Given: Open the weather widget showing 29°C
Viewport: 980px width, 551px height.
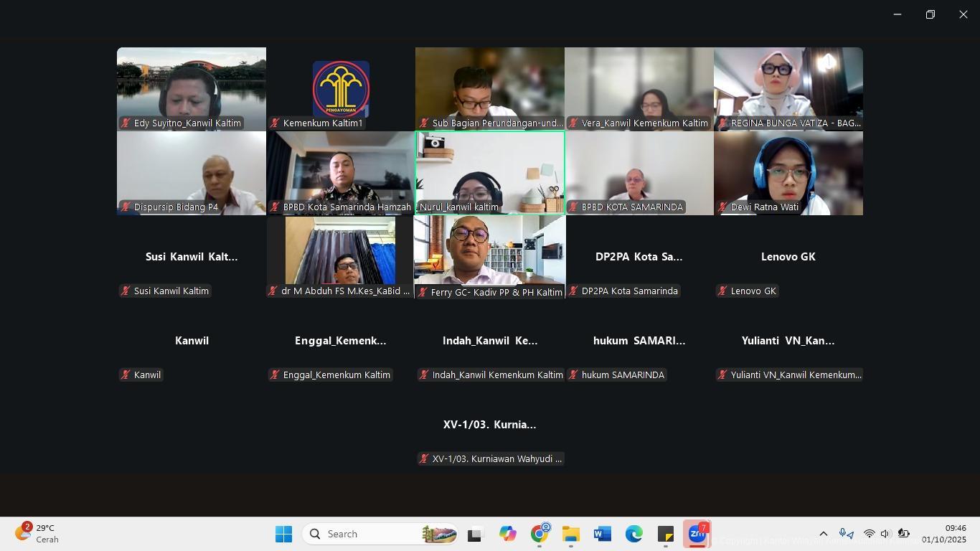Looking at the screenshot, I should pyautogui.click(x=37, y=534).
